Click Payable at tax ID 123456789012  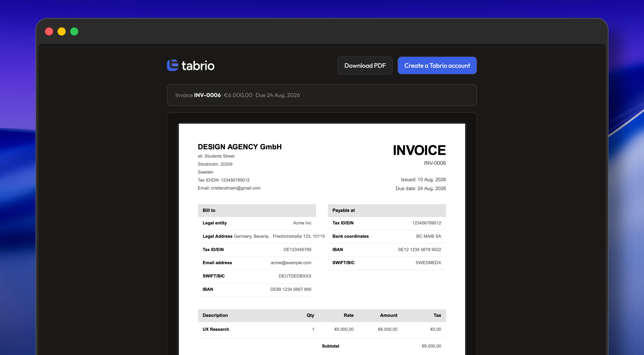427,223
